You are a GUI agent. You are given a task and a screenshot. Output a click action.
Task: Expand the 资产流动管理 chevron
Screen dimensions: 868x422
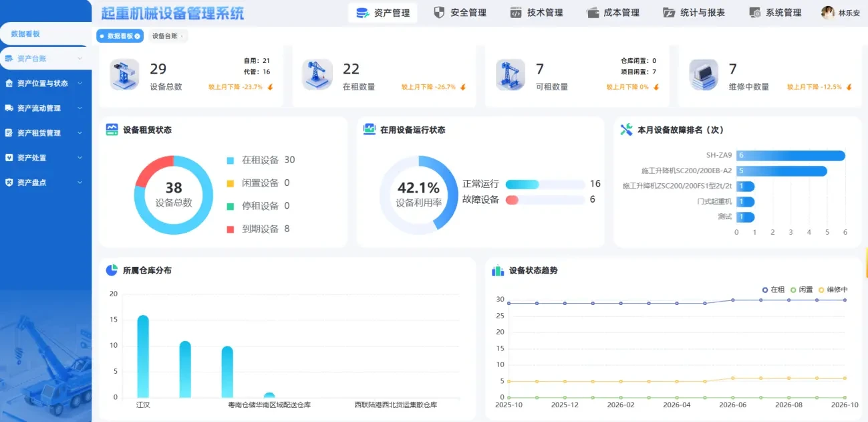[x=80, y=108]
